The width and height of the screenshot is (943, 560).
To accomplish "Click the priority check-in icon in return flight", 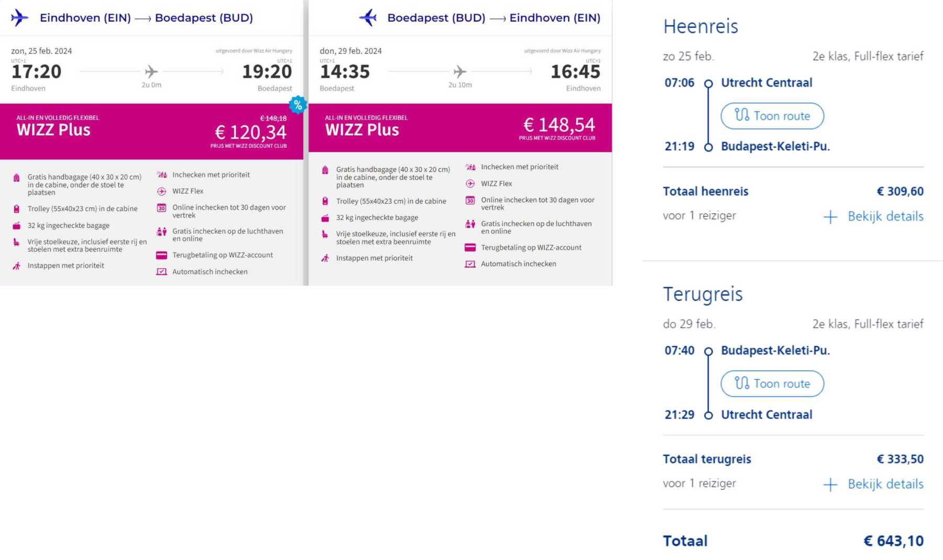I will [470, 167].
